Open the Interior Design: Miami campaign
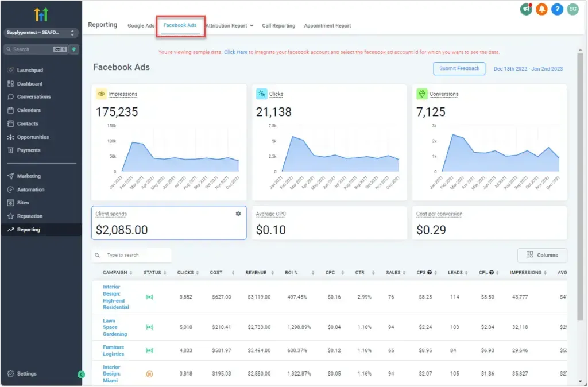The image size is (588, 387). 111,374
